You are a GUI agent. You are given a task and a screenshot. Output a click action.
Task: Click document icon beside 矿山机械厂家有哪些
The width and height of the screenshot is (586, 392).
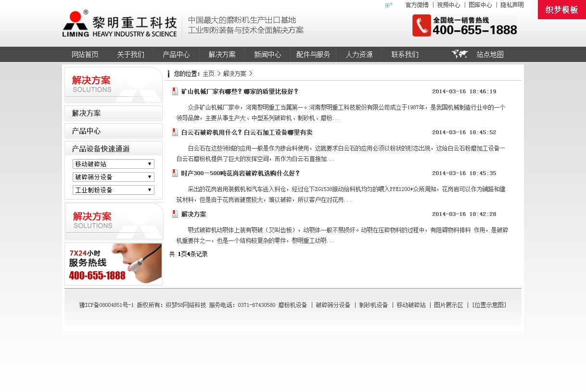[x=175, y=91]
